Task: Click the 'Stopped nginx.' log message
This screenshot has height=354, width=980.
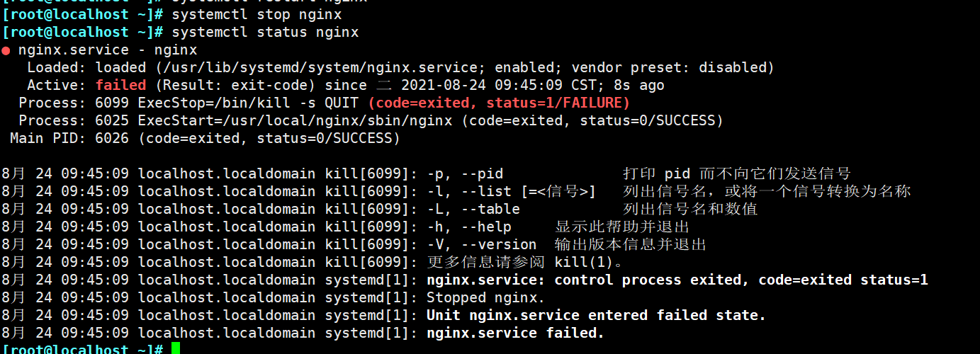Action: (x=486, y=298)
